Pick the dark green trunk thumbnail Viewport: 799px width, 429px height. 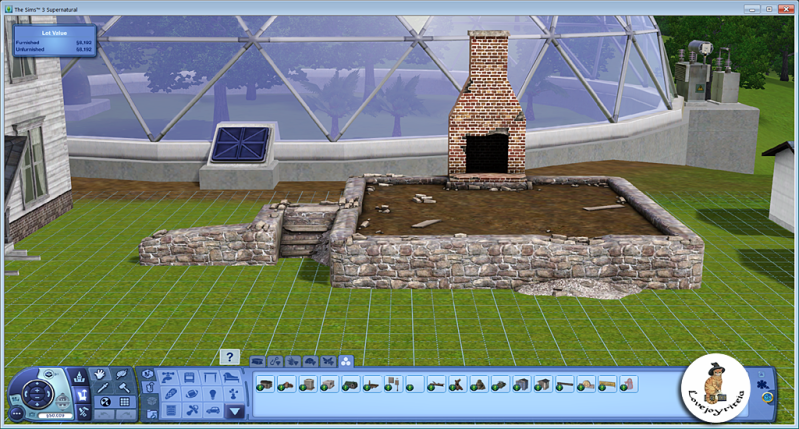351,385
